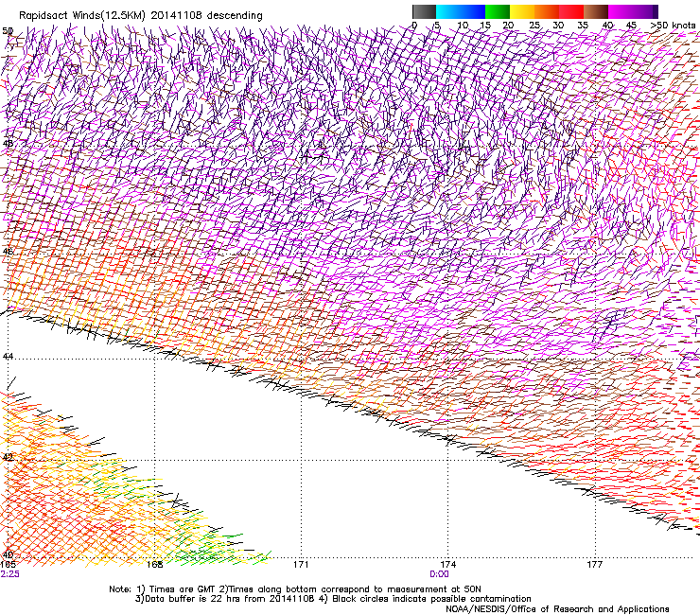Click the purple 2:25 time label
Screen dimensions: 700x615
[x=9, y=574]
